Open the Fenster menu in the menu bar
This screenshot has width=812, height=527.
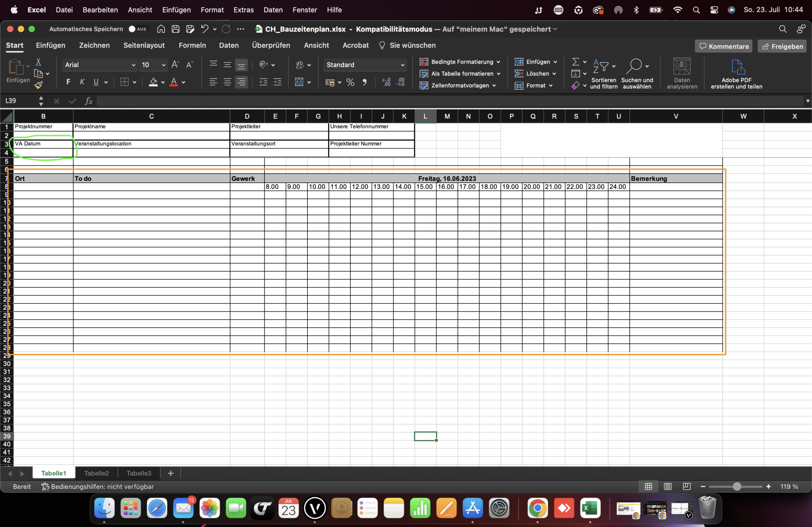click(x=305, y=10)
